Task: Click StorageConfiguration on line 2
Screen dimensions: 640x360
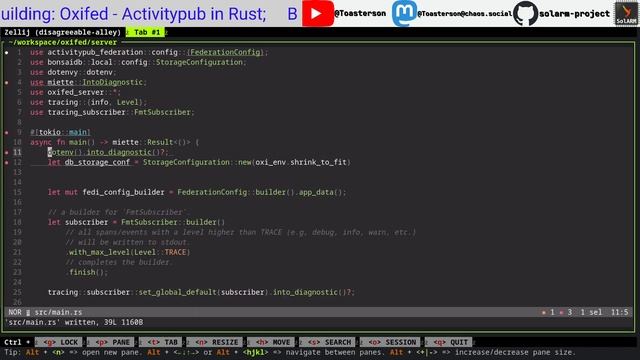Action: point(199,62)
